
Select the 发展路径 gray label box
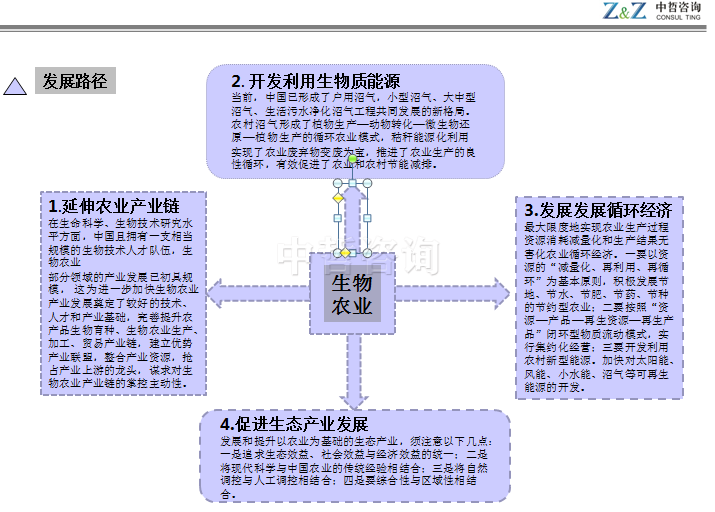[75, 81]
